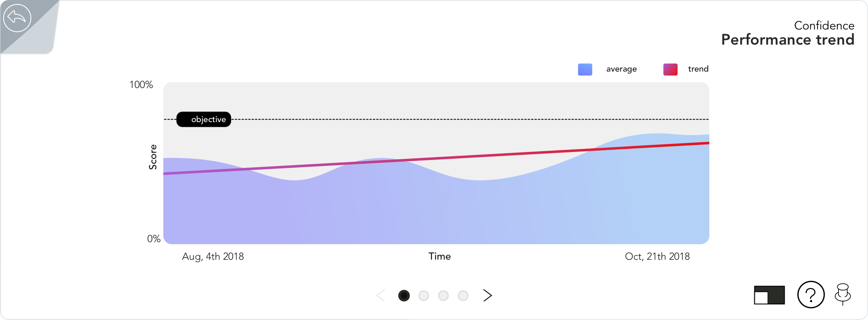Click the average legend label
The width and height of the screenshot is (868, 320).
(x=621, y=69)
